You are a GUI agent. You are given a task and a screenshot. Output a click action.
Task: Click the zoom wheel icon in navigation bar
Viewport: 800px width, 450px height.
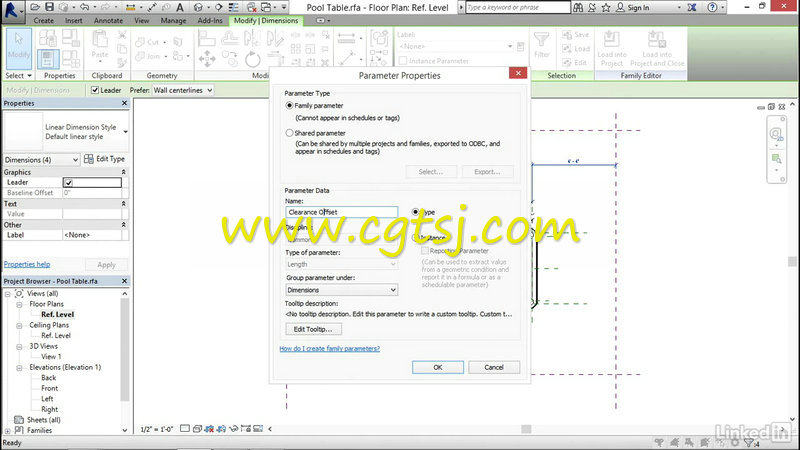(x=776, y=135)
